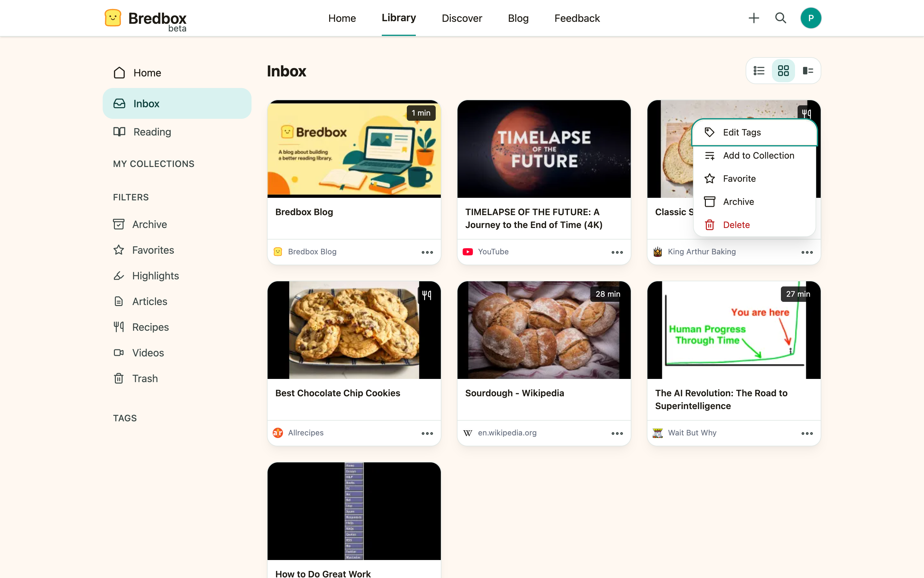The height and width of the screenshot is (578, 924).
Task: Switch to list view layout
Action: pos(759,71)
